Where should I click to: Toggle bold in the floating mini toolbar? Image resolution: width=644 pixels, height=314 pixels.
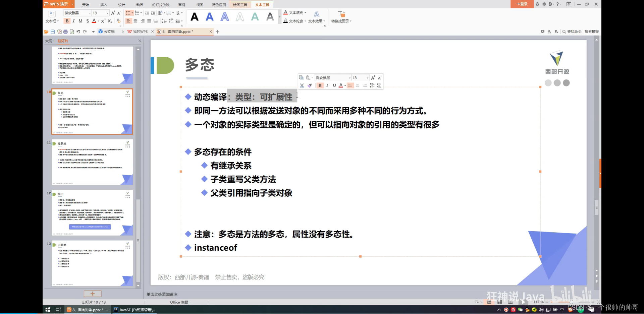tap(320, 85)
